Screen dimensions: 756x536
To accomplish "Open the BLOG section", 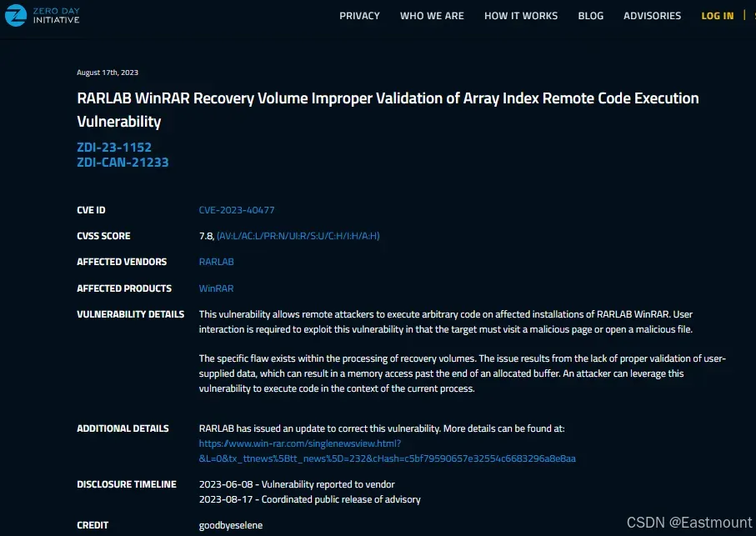I will [x=591, y=16].
